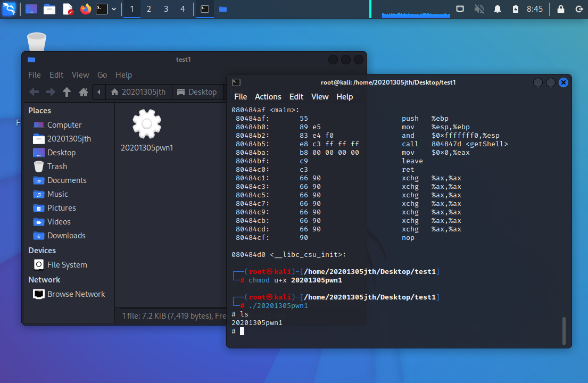Click the file manager window folder icon
Viewport: 588px width, 383px height.
pos(31,60)
